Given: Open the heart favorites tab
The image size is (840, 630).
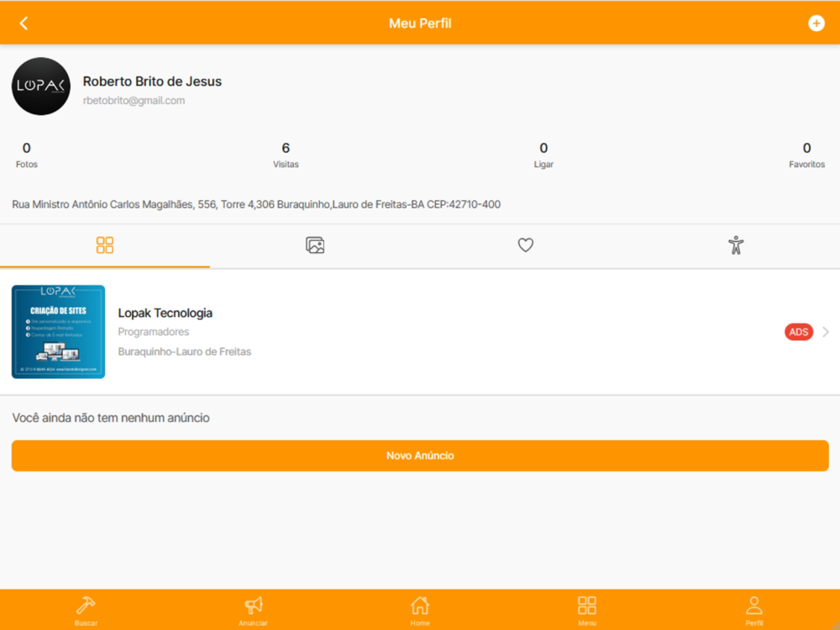Looking at the screenshot, I should 525,244.
